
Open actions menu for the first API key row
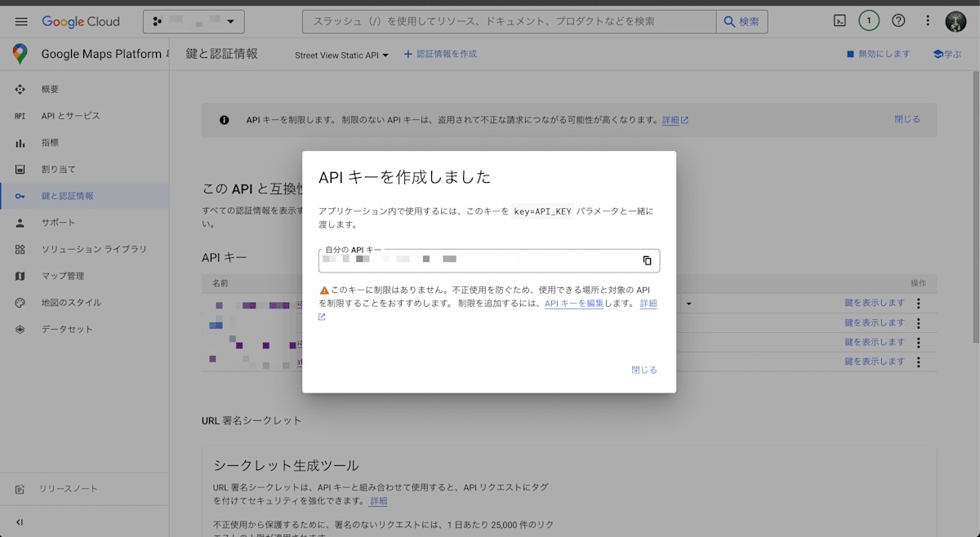[x=919, y=304]
